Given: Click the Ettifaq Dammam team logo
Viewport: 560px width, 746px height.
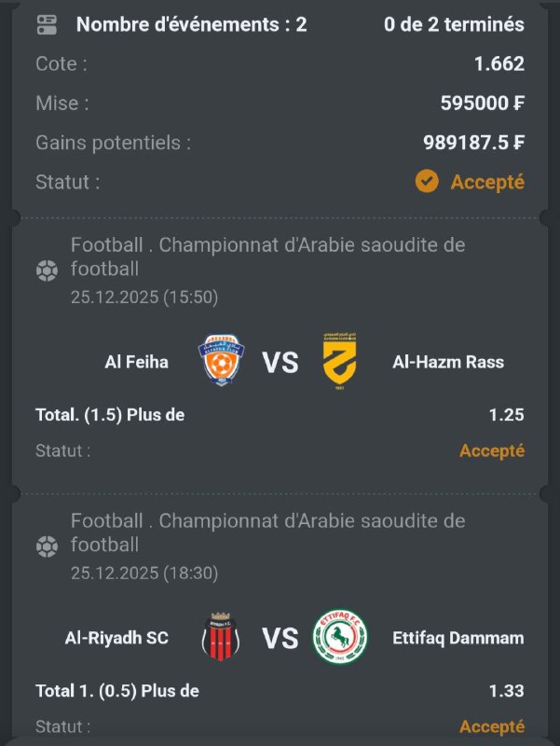Looking at the screenshot, I should [x=340, y=638].
